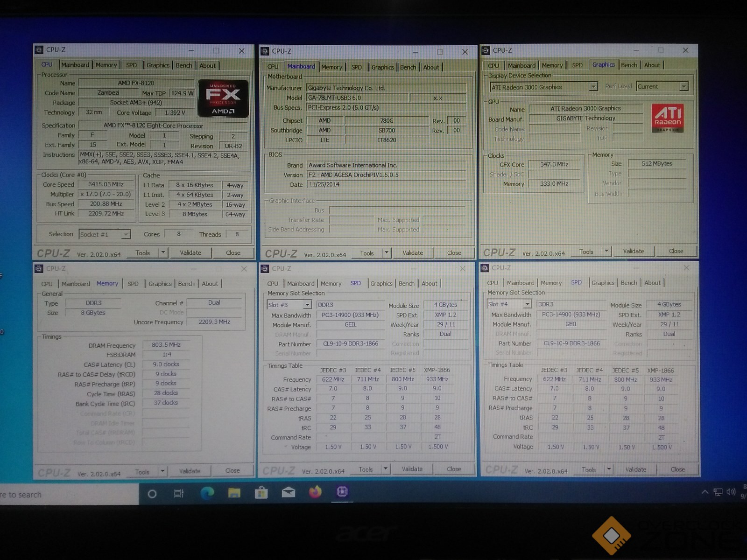Click the CPU-Z title icon in the processor window

pyautogui.click(x=39, y=50)
